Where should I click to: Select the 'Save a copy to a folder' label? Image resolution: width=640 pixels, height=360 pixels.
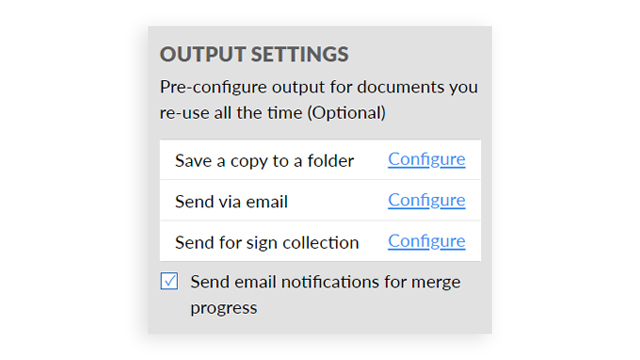click(x=264, y=161)
